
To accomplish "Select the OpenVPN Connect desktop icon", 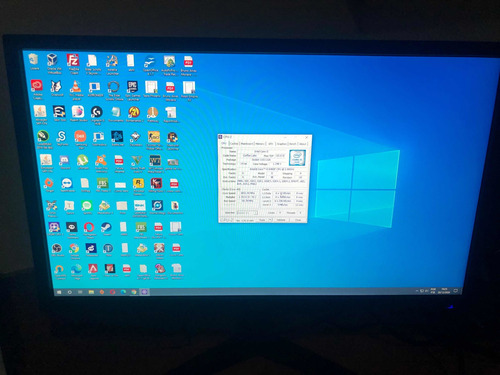I will pos(60,272).
